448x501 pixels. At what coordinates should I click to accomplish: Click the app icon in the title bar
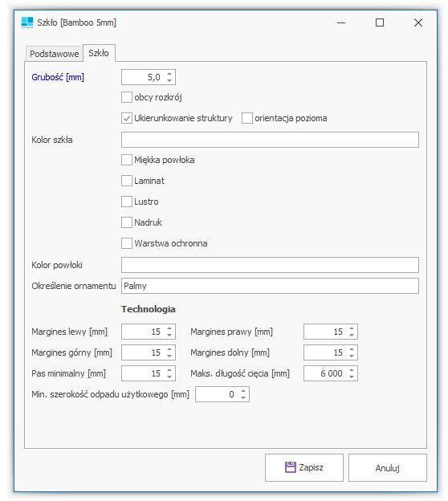pos(27,22)
